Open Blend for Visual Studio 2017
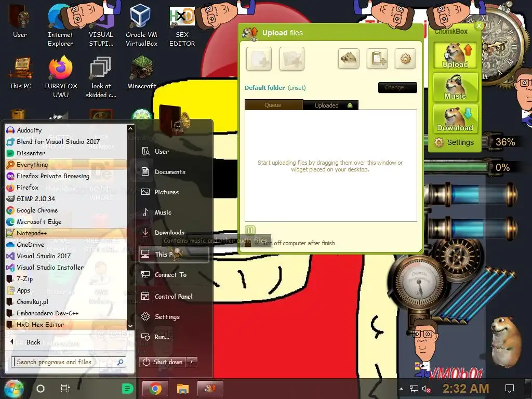Screen dimensions: 532x399 (66, 141)
